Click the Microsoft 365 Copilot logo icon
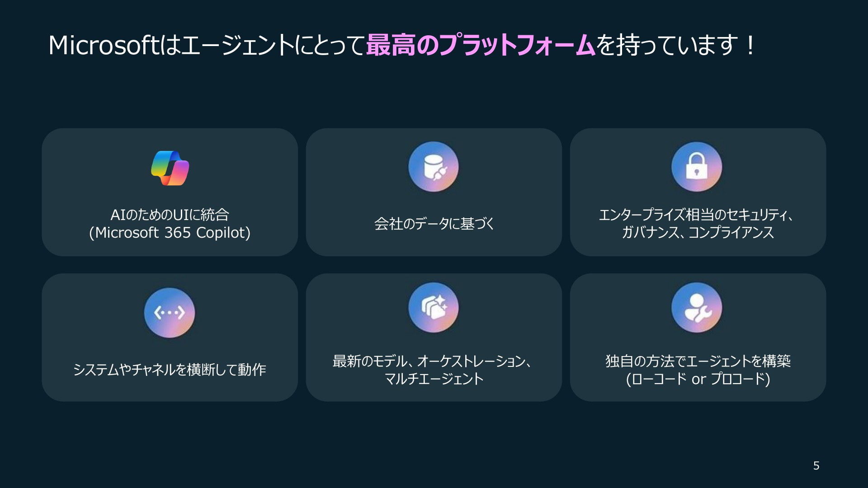This screenshot has width=868, height=488. pos(170,168)
